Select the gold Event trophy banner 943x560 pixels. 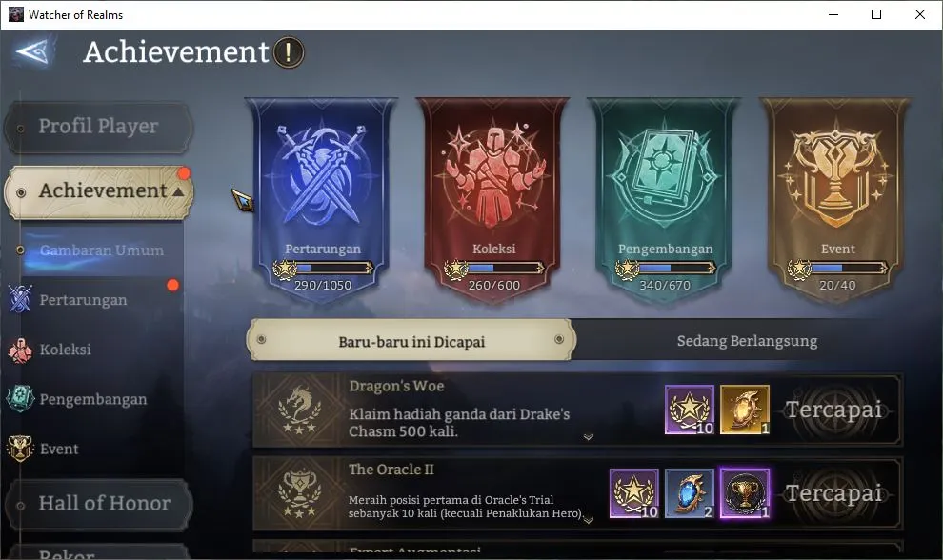[836, 198]
